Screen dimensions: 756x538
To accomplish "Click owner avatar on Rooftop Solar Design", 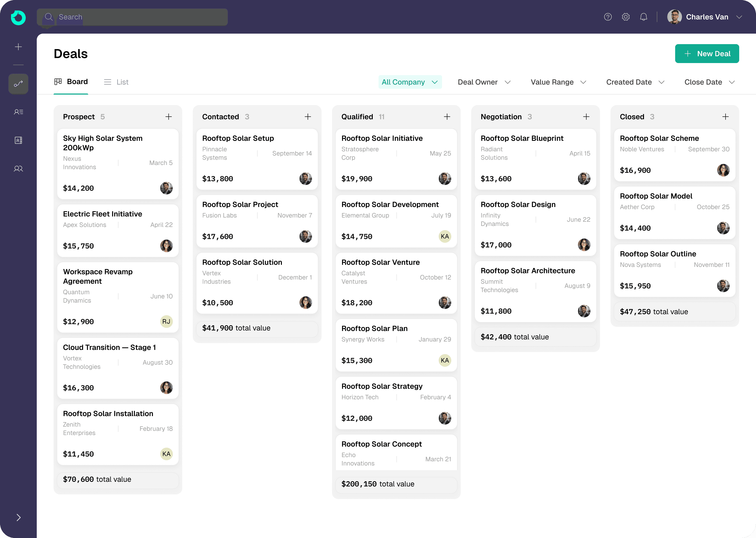I will click(584, 245).
